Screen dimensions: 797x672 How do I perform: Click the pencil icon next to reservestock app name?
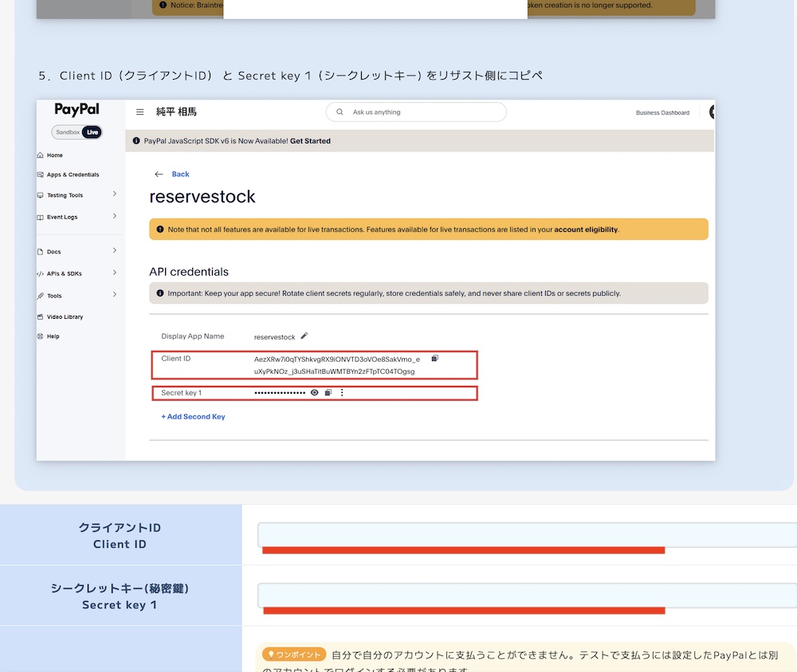click(304, 336)
